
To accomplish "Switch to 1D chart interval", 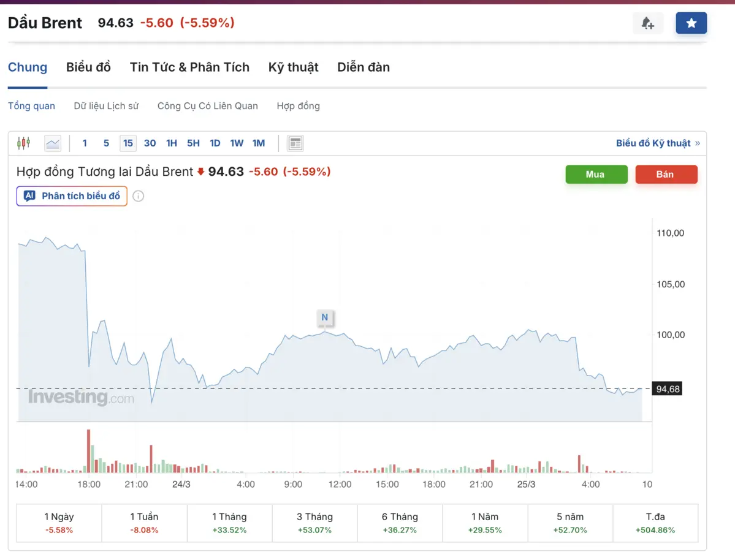I will 215,143.
